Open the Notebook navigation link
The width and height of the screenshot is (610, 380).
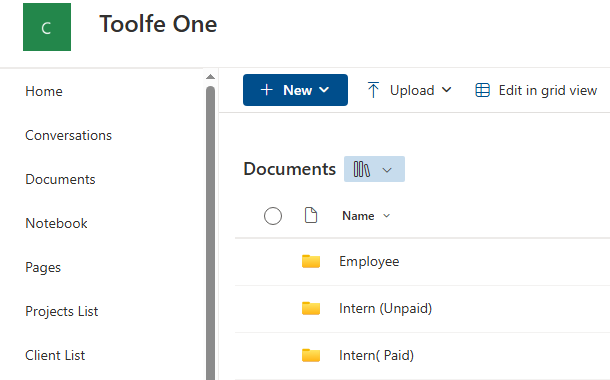point(56,223)
